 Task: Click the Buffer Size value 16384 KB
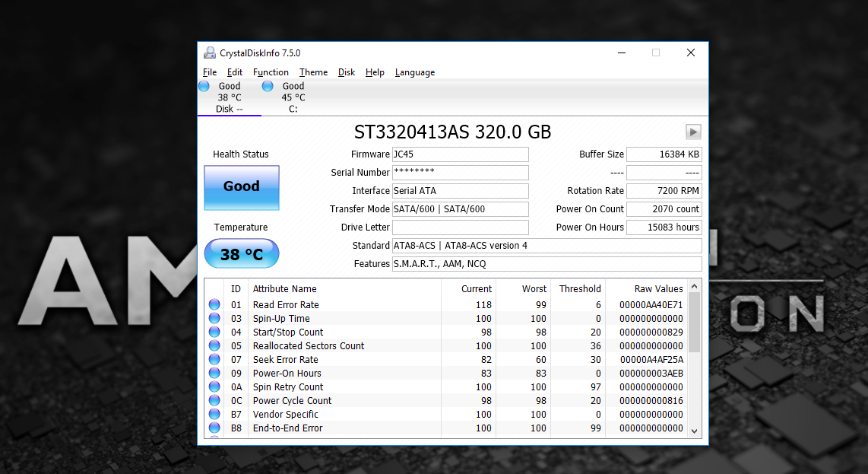(x=664, y=154)
